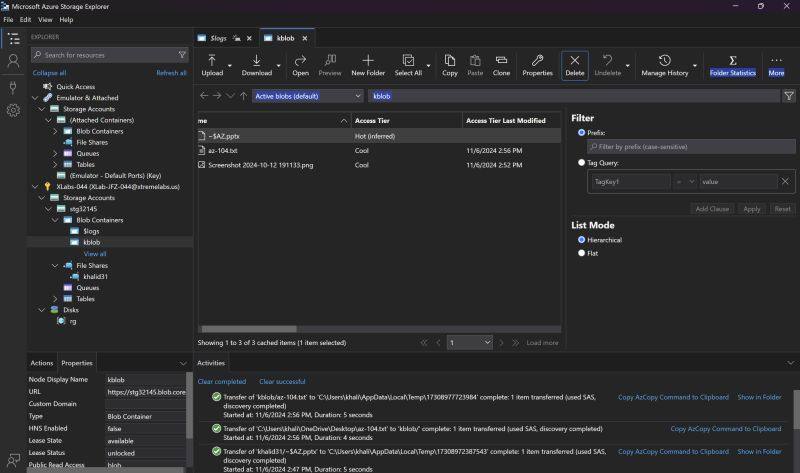This screenshot has height=473, width=800.
Task: Expand the Tables node under stg32145
Action: (55, 298)
